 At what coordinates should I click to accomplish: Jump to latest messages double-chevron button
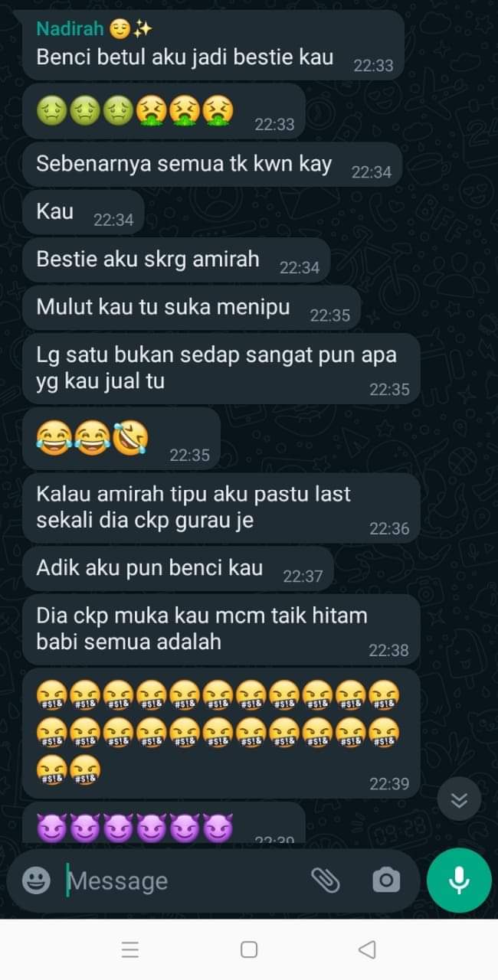(x=459, y=800)
